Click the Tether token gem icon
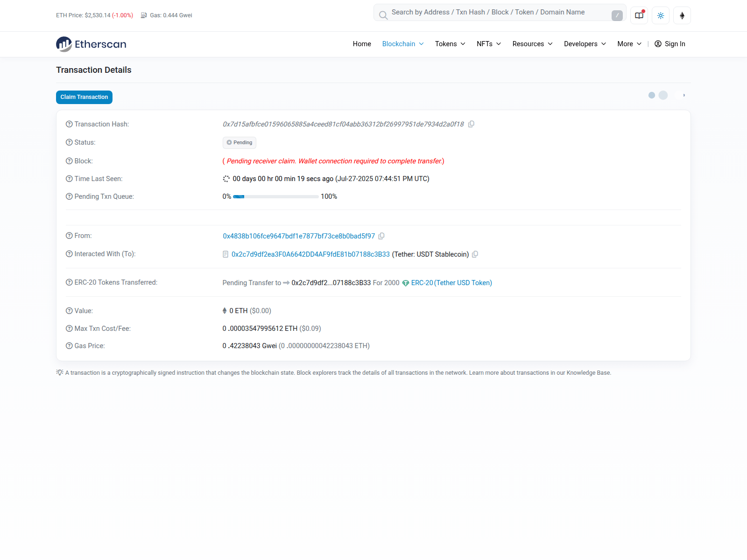 click(406, 283)
